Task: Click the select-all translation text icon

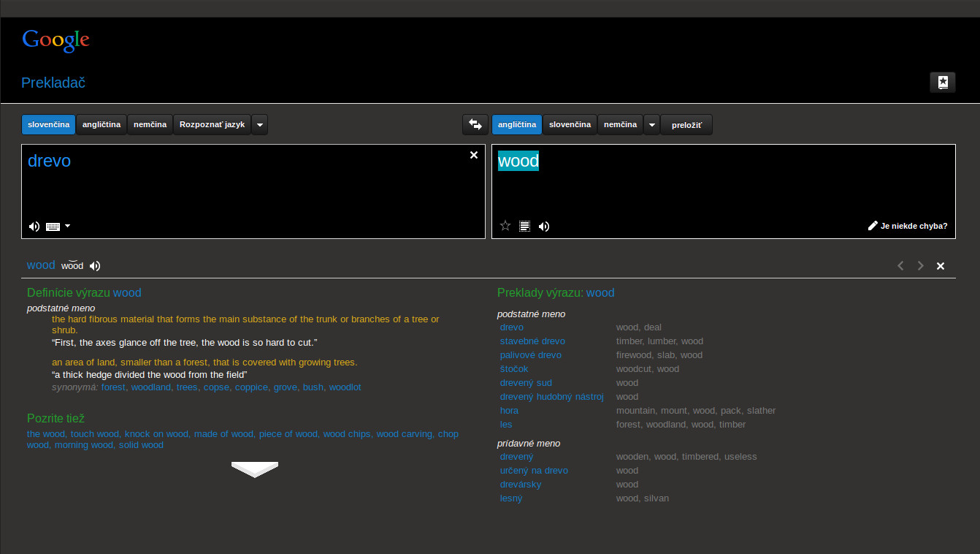Action: pos(524,226)
